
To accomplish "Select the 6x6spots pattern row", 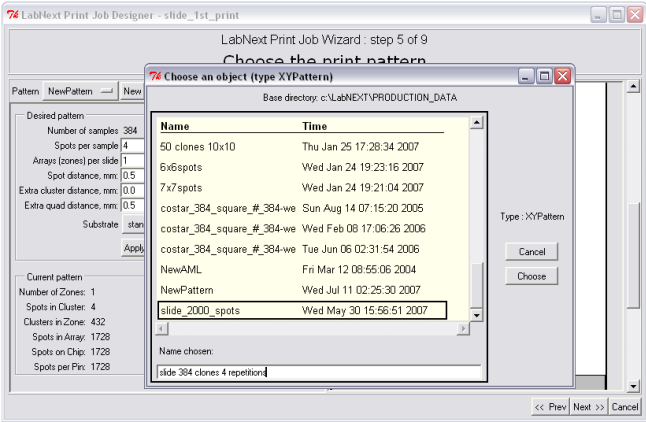I will (302, 167).
